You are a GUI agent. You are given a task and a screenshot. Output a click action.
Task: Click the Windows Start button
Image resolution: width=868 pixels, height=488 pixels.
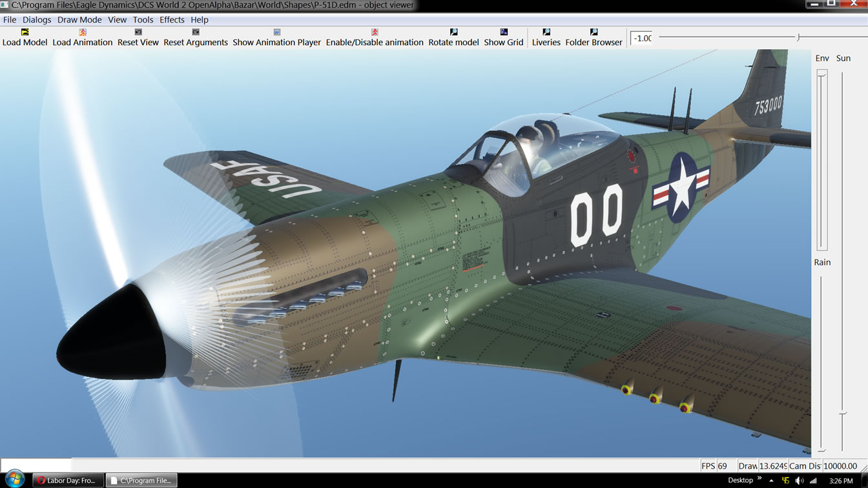coord(14,480)
